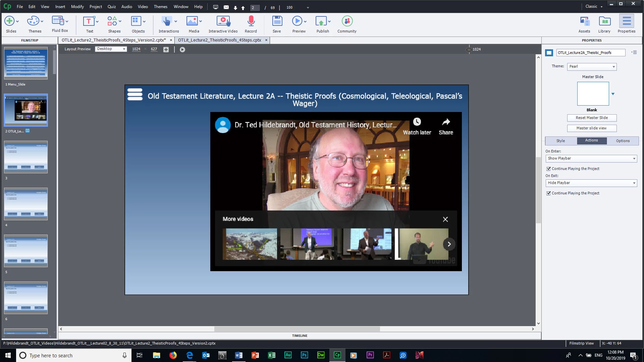Open the Desktop layout preview dropdown

(x=111, y=49)
